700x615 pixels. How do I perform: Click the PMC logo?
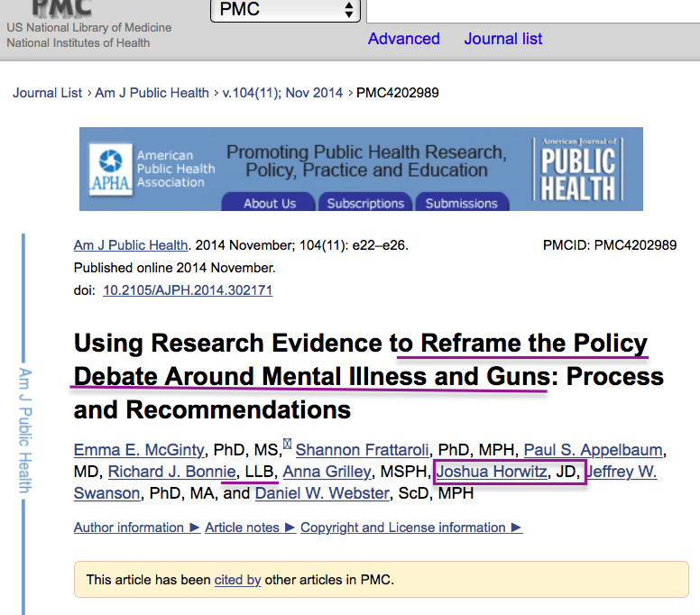(x=61, y=8)
